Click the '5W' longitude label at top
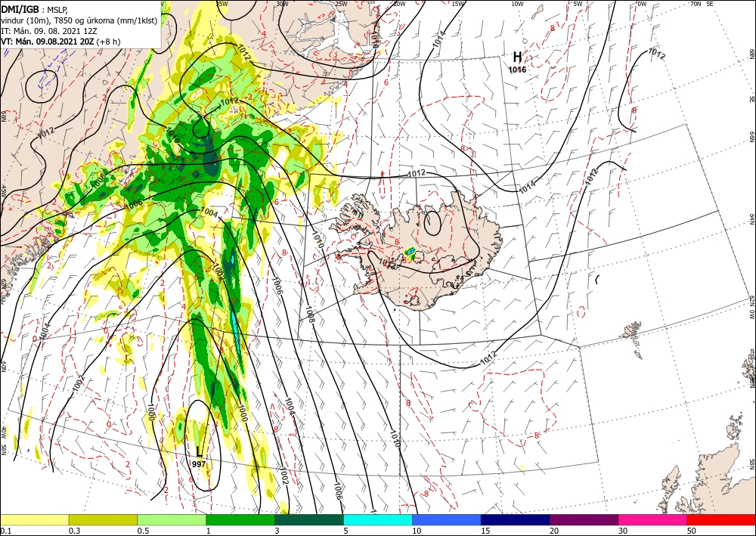 pos(578,4)
